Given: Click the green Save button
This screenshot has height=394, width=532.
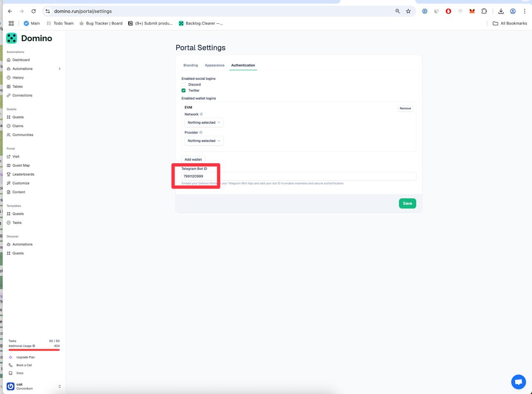Looking at the screenshot, I should (407, 203).
